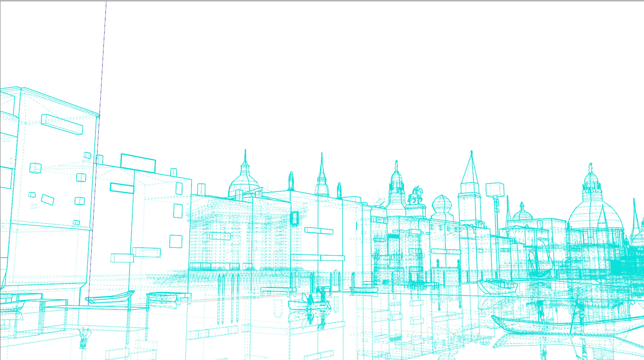Click the large rectangular box on the flat roof
The height and width of the screenshot is (360, 644).
click(138, 163)
